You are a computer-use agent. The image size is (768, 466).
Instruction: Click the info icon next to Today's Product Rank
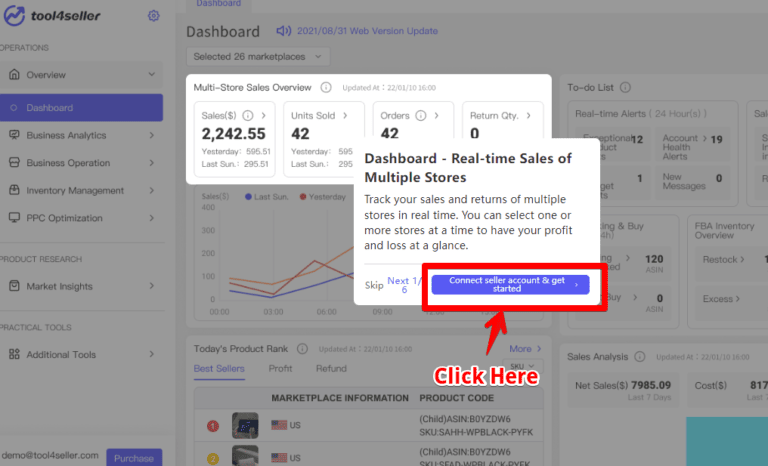[x=303, y=348]
